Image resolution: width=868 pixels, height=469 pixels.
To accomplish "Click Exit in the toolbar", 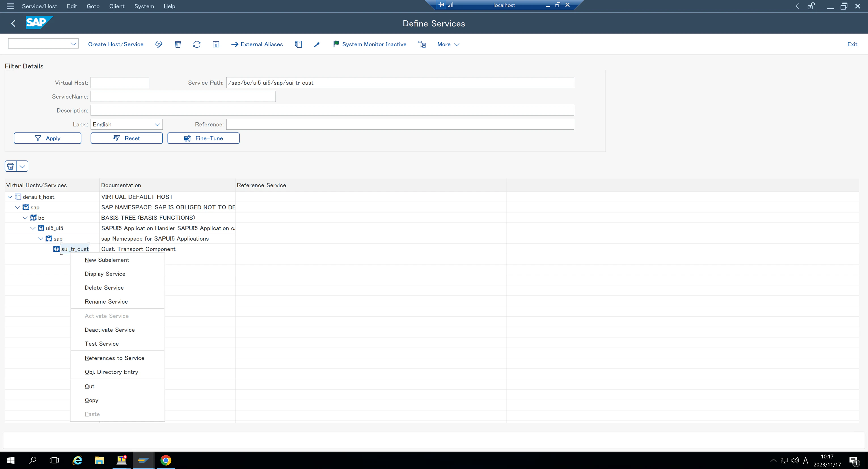I will 852,44.
